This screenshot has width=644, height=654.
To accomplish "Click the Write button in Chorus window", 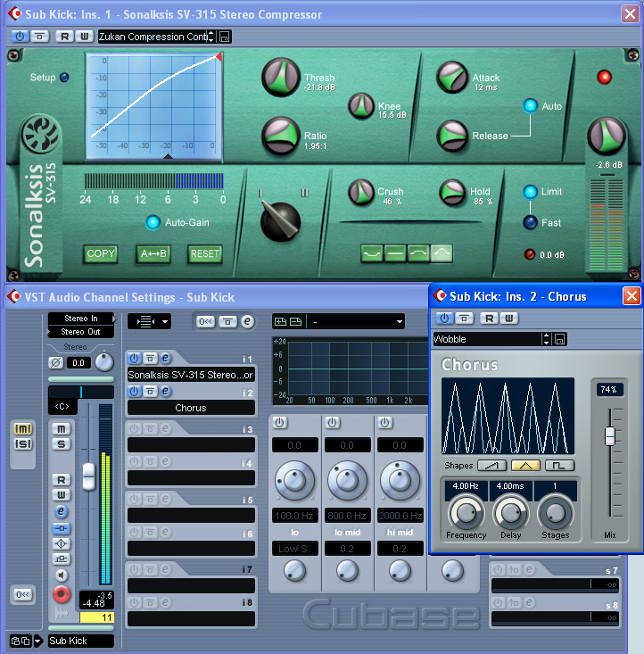I will [508, 319].
